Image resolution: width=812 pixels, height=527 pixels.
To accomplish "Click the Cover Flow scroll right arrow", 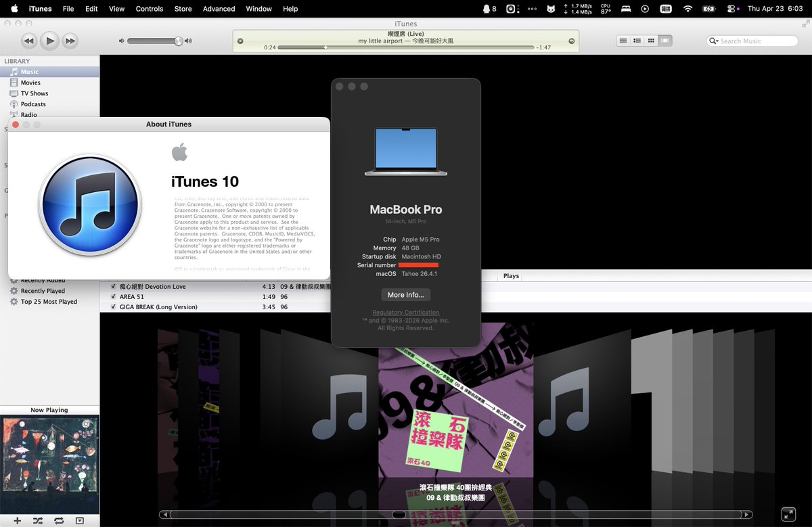I will (747, 515).
